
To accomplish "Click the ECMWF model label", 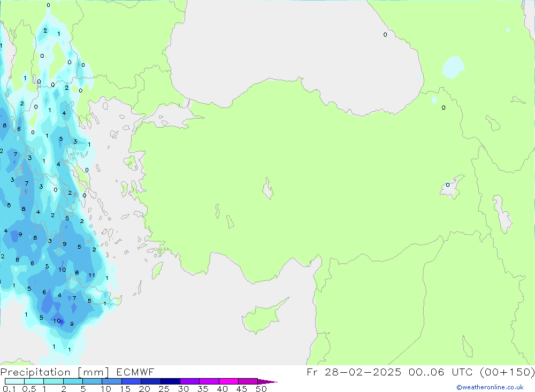I will [x=135, y=372].
